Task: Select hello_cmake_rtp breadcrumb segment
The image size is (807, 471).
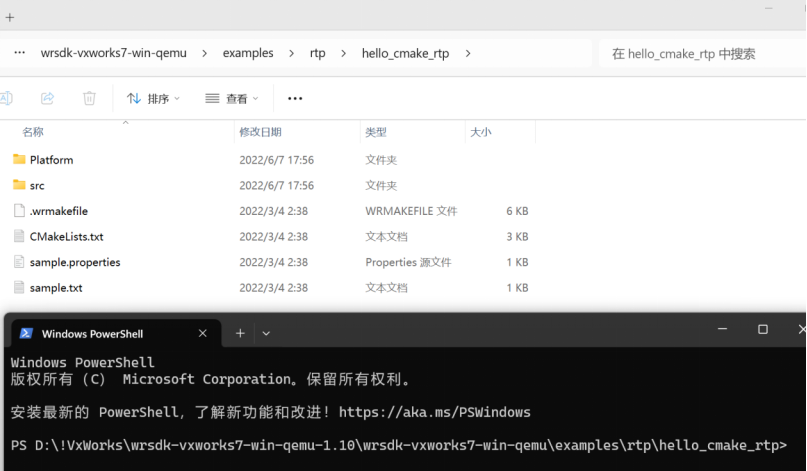Action: coord(405,53)
